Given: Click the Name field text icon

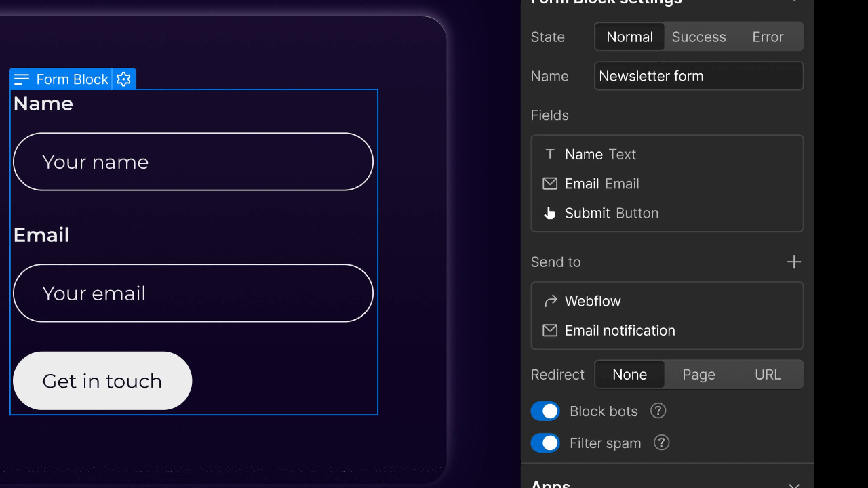Looking at the screenshot, I should click(550, 154).
